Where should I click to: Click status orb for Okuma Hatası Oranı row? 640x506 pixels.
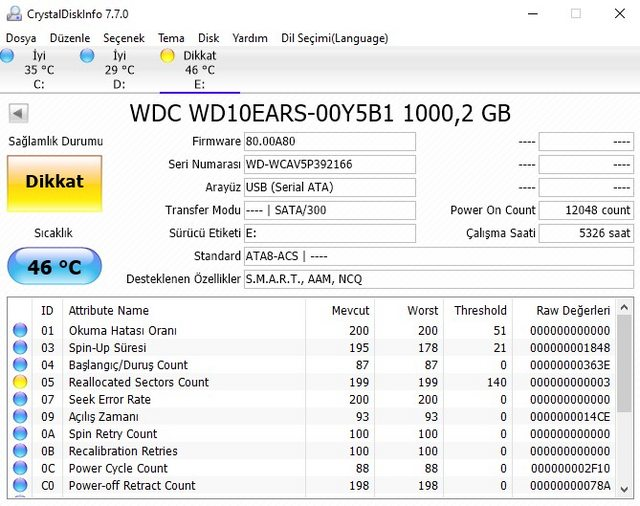(x=20, y=330)
